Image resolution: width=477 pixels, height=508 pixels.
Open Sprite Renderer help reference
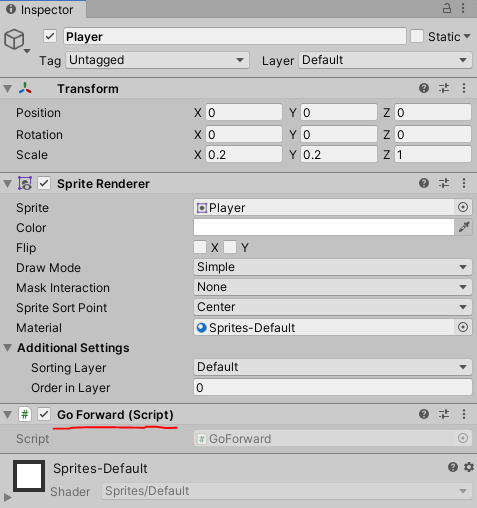pyautogui.click(x=424, y=183)
